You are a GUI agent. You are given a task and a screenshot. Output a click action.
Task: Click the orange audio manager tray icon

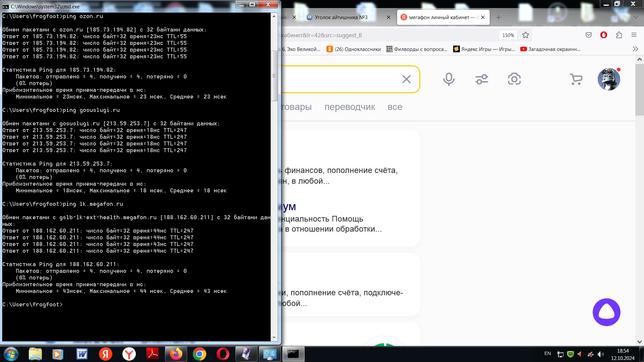(580, 354)
